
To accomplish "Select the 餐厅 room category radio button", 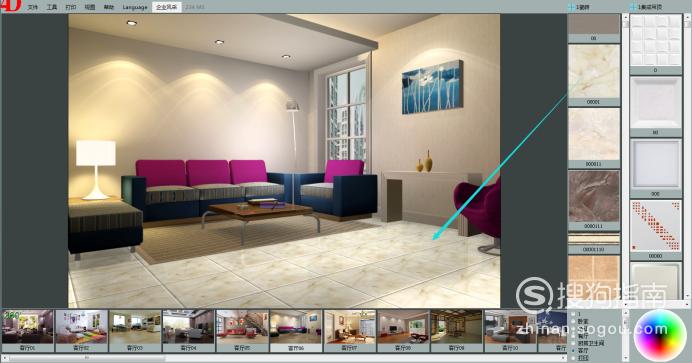I will 573,336.
